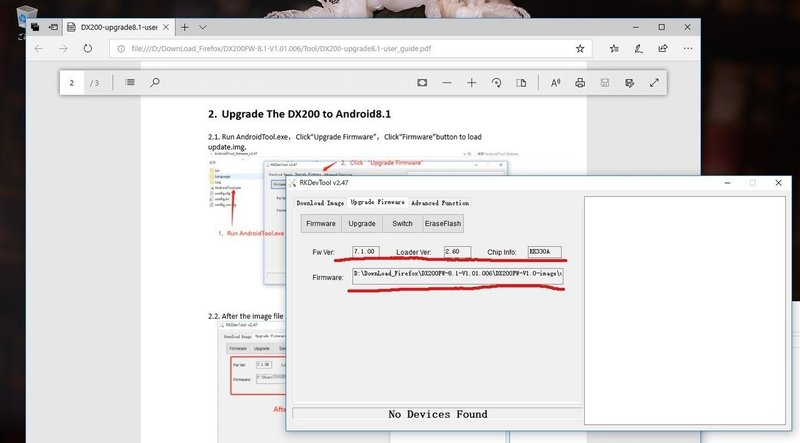
Task: Print the PDF with printer icon
Action: (x=580, y=83)
